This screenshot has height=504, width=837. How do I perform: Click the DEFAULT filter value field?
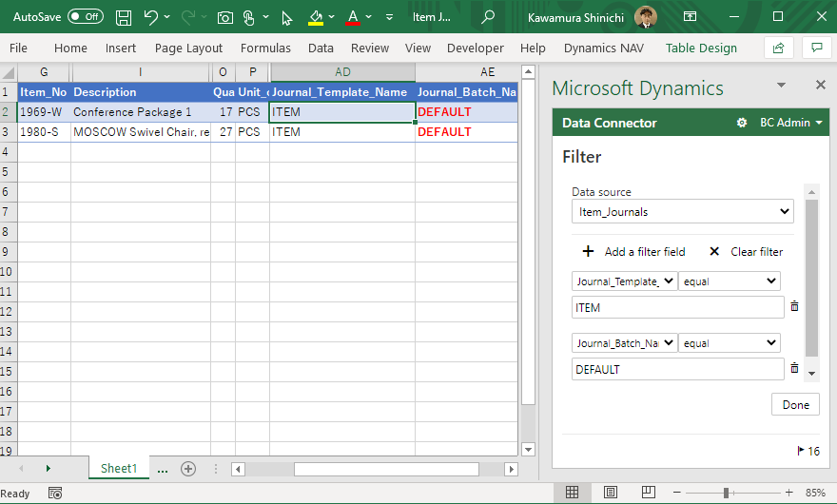click(677, 370)
